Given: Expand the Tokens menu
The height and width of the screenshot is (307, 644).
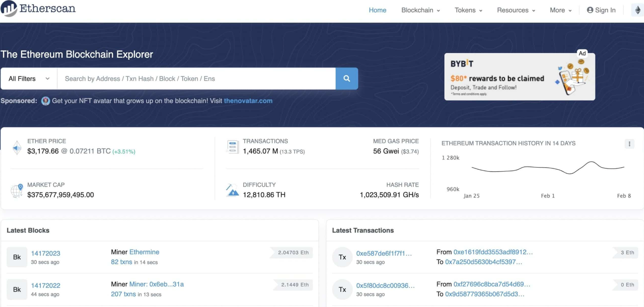Looking at the screenshot, I should point(468,10).
